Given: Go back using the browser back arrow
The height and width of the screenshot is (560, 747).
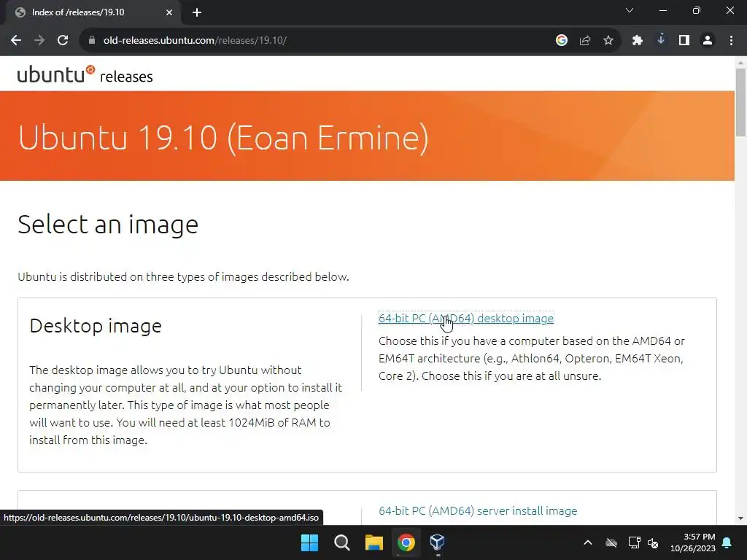Looking at the screenshot, I should point(16,41).
